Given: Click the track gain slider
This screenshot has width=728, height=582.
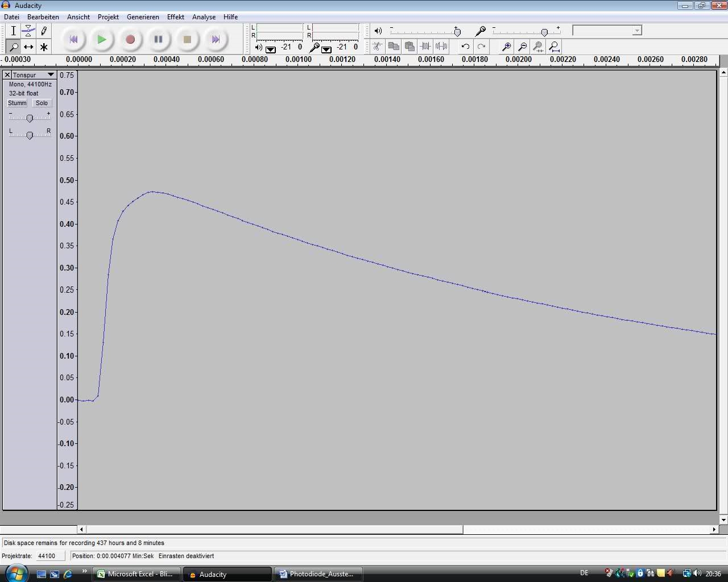Looking at the screenshot, I should (30, 118).
